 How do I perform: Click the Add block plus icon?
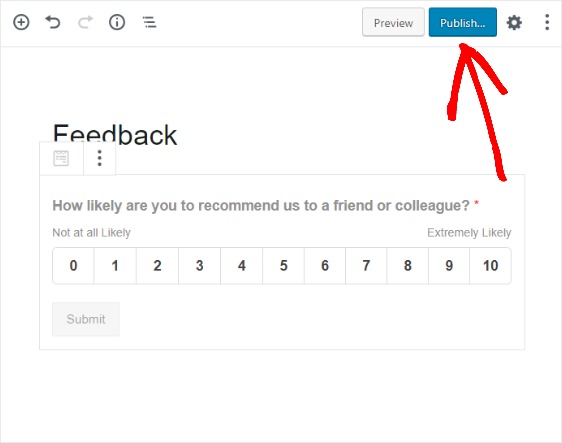click(21, 23)
